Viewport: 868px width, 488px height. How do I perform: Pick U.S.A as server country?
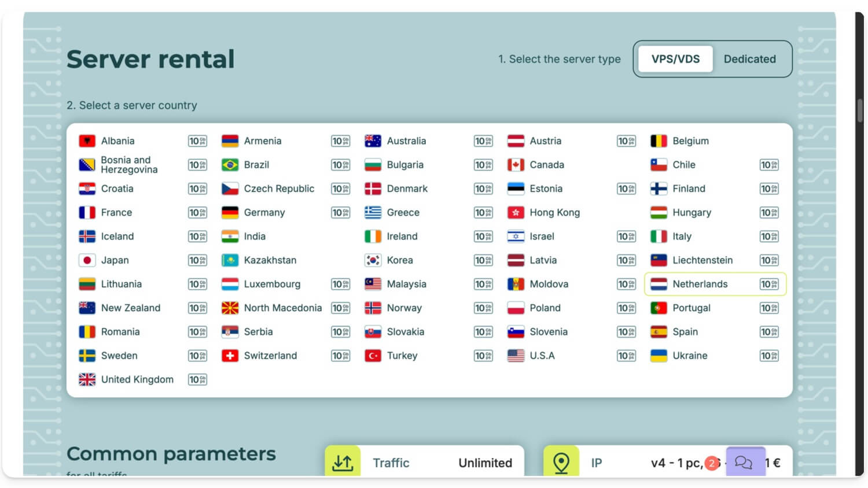(542, 356)
